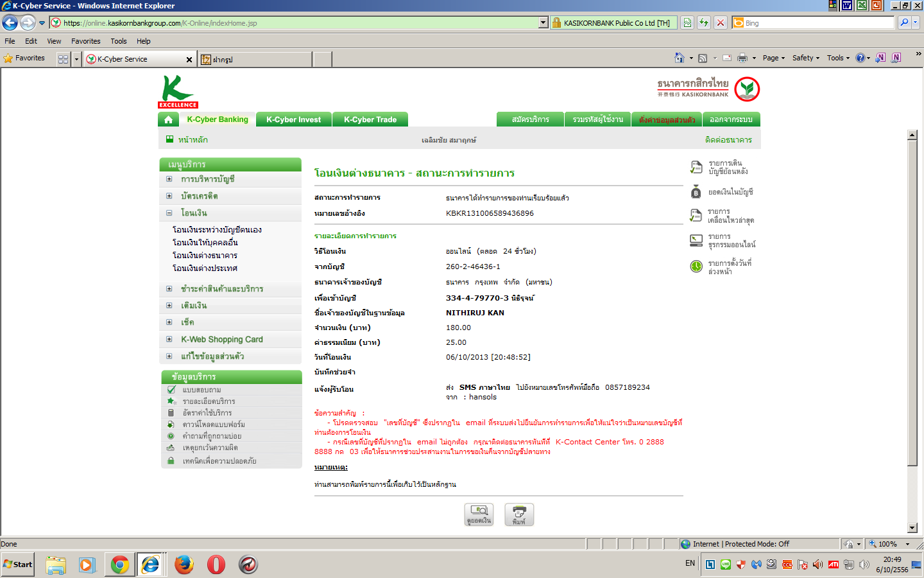Viewport: 924px width, 578px height.
Task: Launch Opera from the taskbar
Action: coord(216,565)
